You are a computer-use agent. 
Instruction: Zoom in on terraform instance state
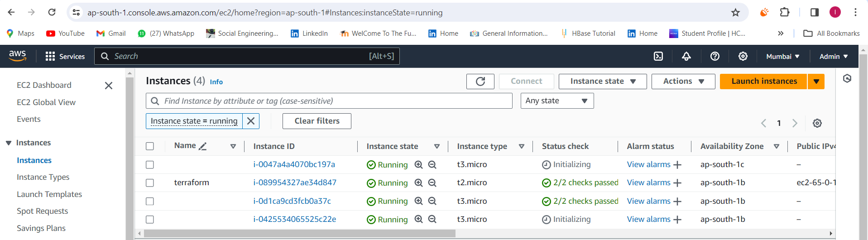(419, 183)
